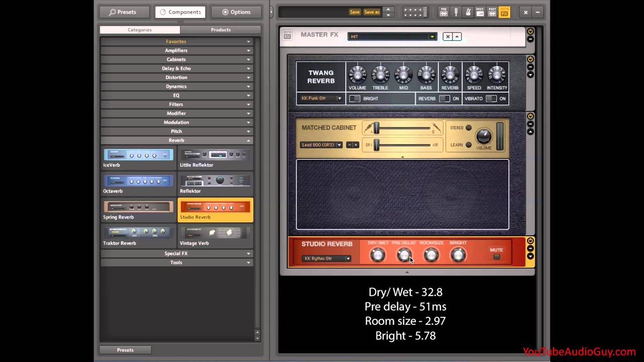Viewport: 644px width, 362px height.
Task: Click the Matched Cabinet plus button
Action: point(356,145)
